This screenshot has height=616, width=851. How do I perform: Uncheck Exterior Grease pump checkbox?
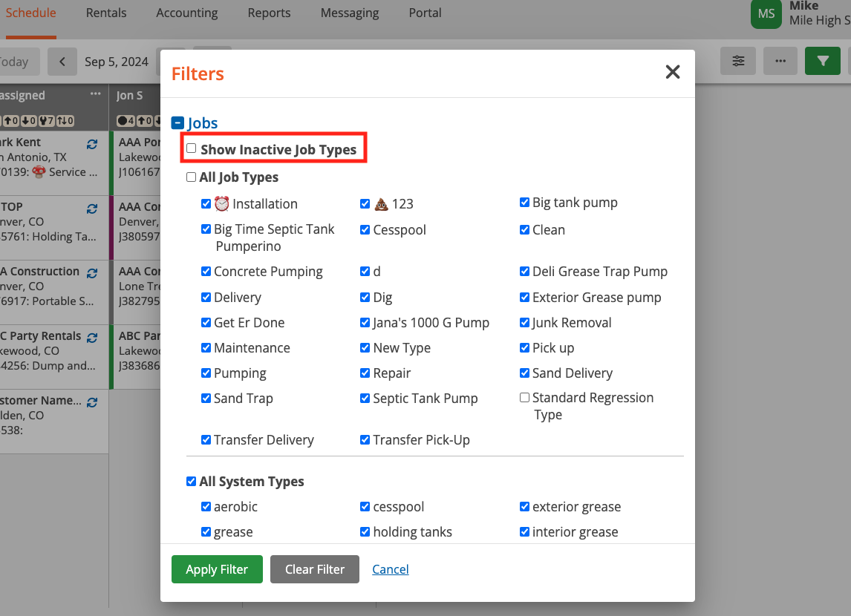pos(524,297)
